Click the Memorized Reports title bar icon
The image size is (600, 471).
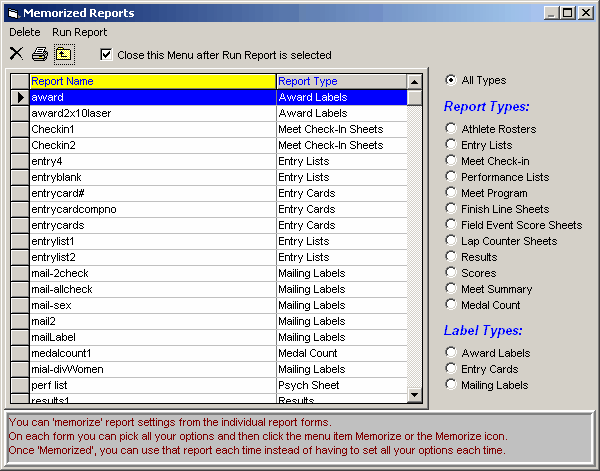pos(13,13)
